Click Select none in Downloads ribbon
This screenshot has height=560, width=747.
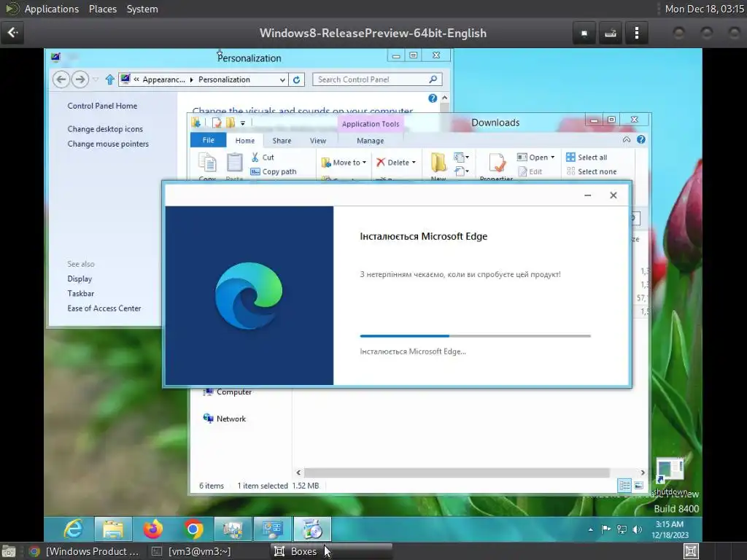pyautogui.click(x=591, y=171)
